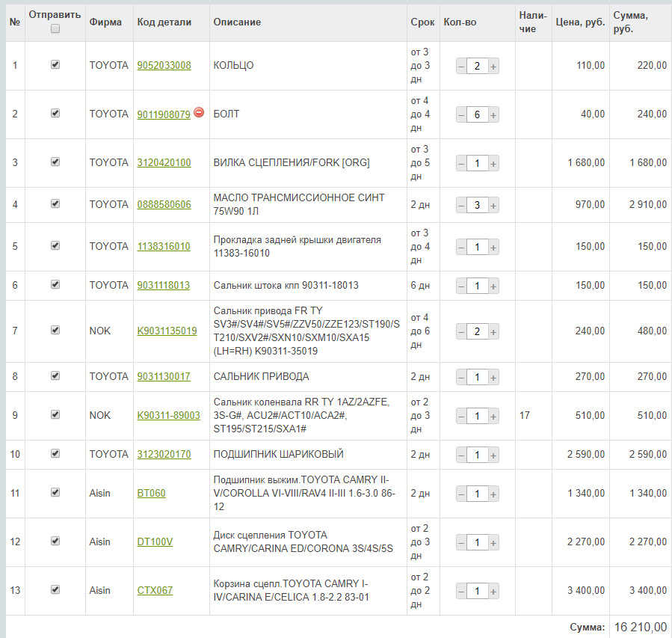This screenshot has height=638, width=672.
Task: Click the Срок column header
Action: (422, 22)
